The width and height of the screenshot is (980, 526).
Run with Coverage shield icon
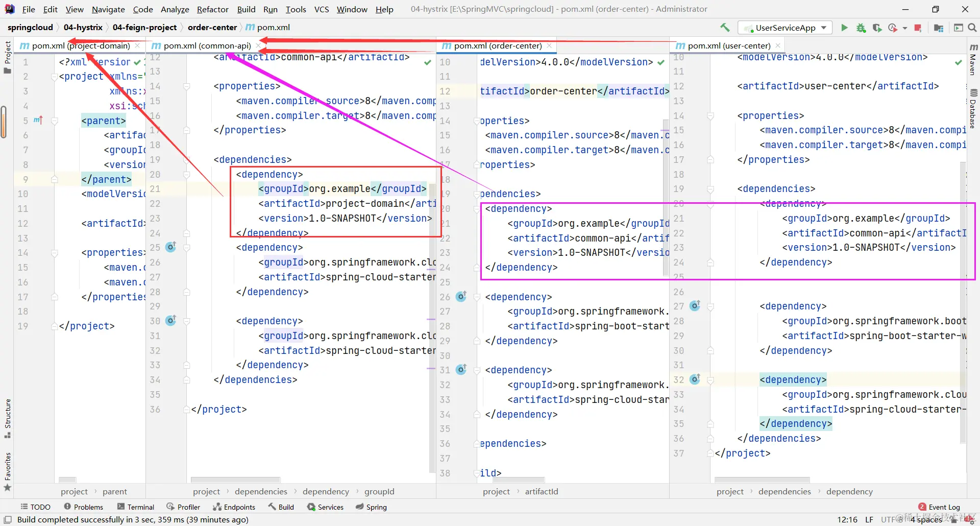[877, 28]
